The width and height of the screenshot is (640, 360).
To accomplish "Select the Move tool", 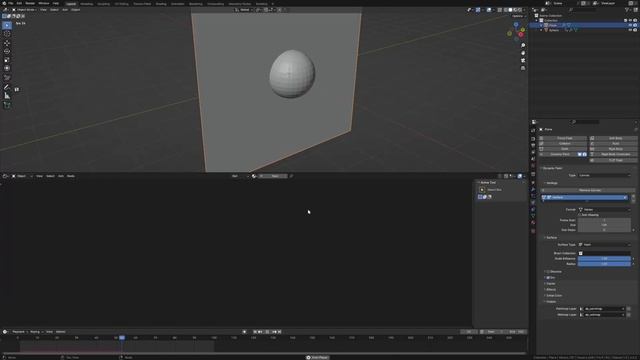I will click(x=7, y=43).
